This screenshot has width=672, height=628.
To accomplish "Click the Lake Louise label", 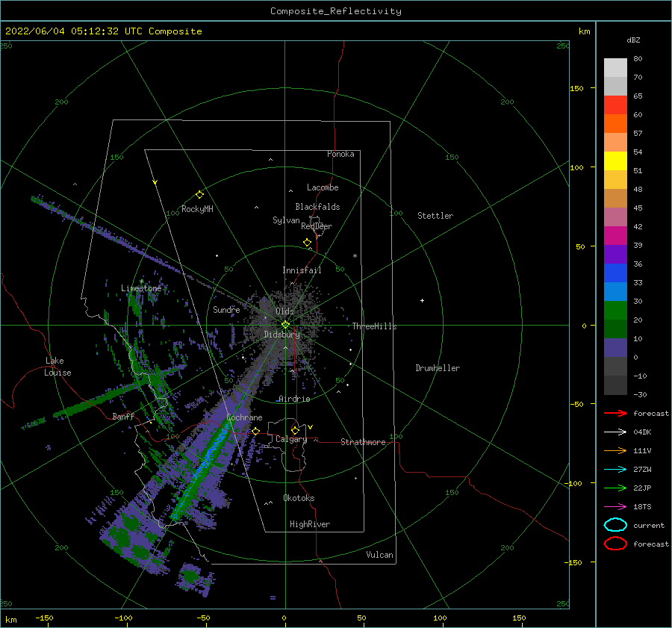I will coord(57,367).
